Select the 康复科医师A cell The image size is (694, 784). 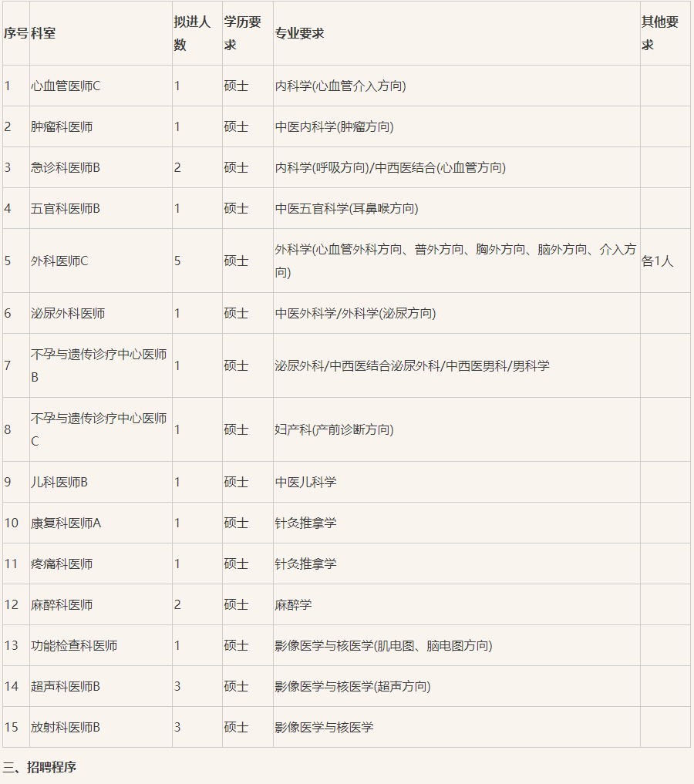coord(66,523)
